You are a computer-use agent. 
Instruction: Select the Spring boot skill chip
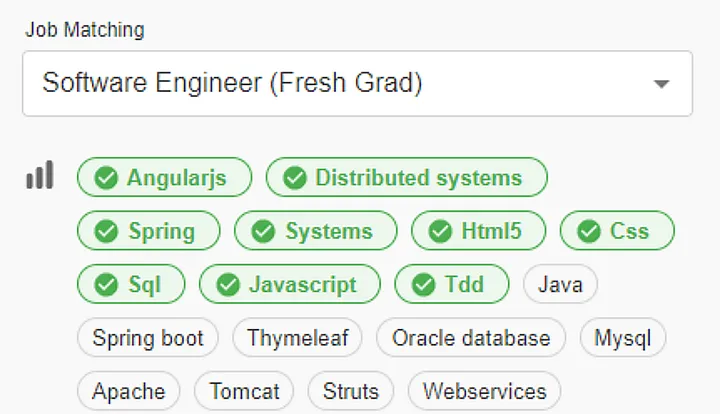(x=148, y=337)
